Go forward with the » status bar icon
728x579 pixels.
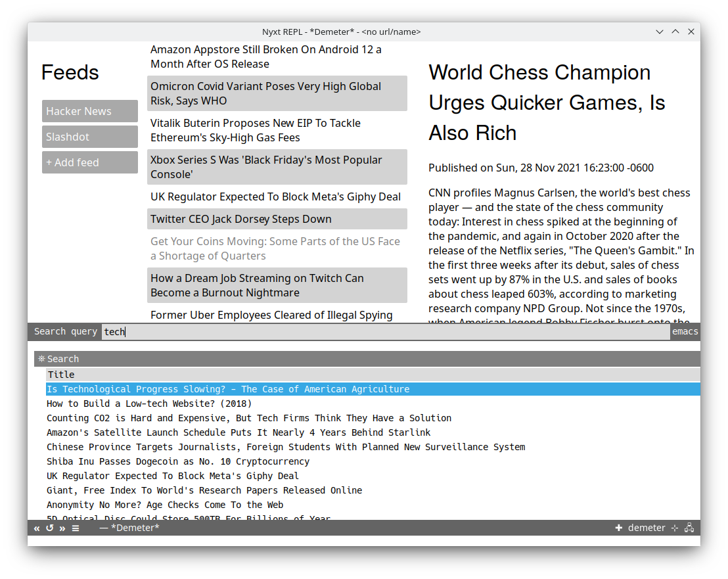(x=62, y=528)
